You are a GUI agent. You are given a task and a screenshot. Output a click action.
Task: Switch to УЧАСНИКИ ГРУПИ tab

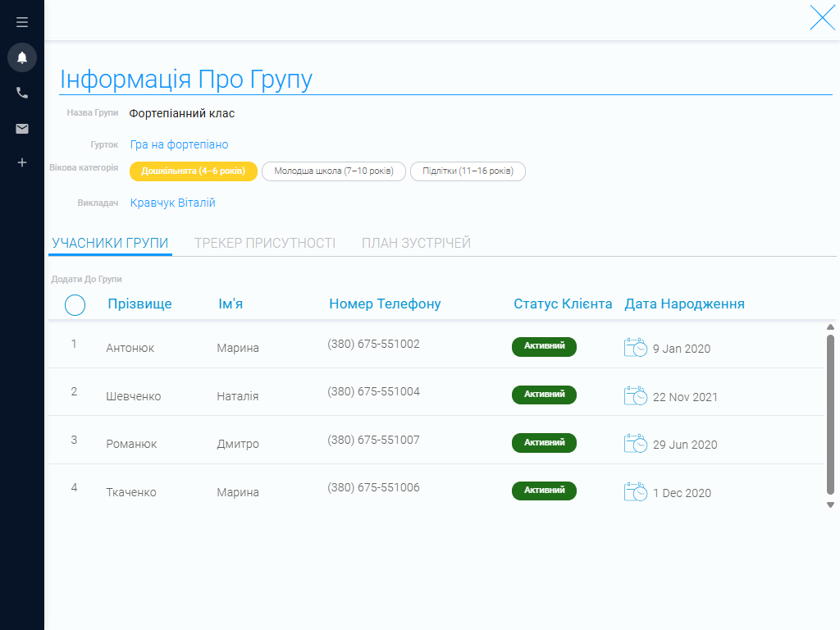coord(110,243)
